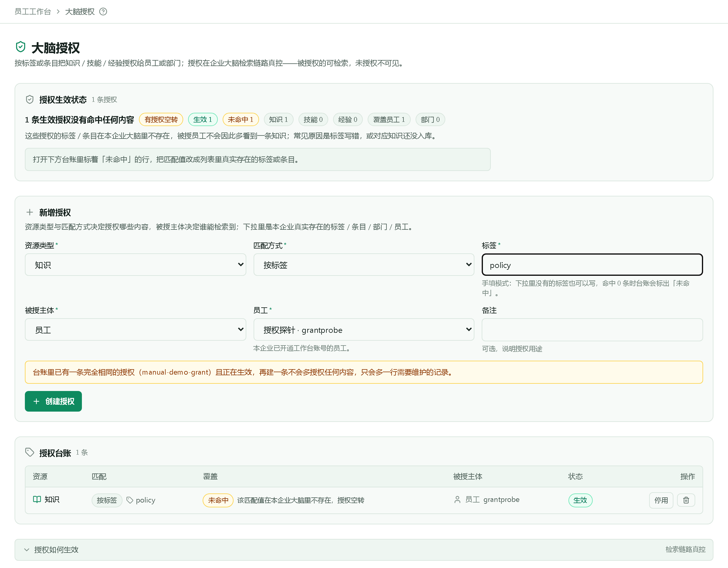The height and width of the screenshot is (568, 728).
Task: Click the 匹配 column header
Action: pyautogui.click(x=99, y=476)
